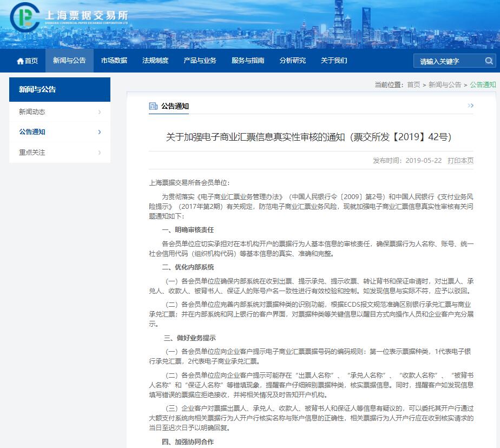The image size is (500, 448).
Task: Click the search magnifier icon
Action: (x=488, y=61)
